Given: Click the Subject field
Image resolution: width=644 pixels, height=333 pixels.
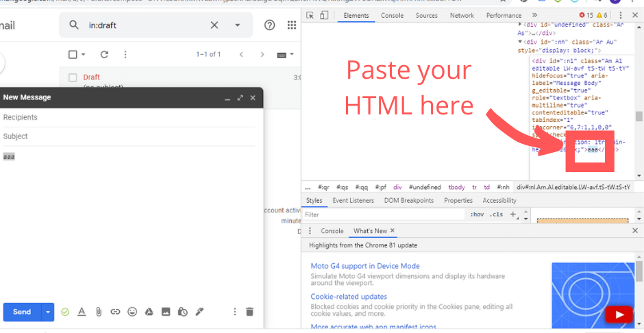Looking at the screenshot, I should coord(129,136).
